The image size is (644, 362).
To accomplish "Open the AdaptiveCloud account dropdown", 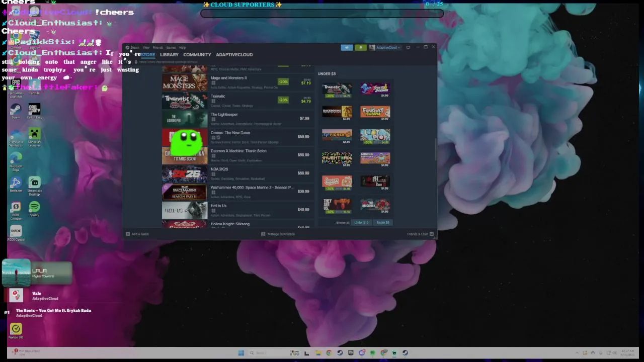I will (385, 47).
